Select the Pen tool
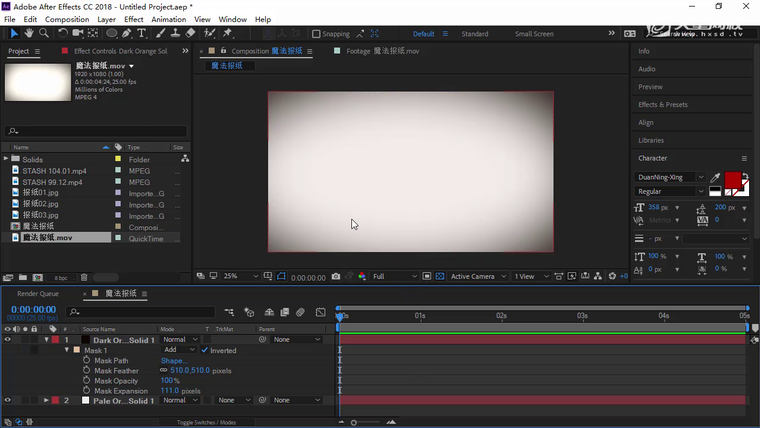Screen dimensions: 760x428 126,33
